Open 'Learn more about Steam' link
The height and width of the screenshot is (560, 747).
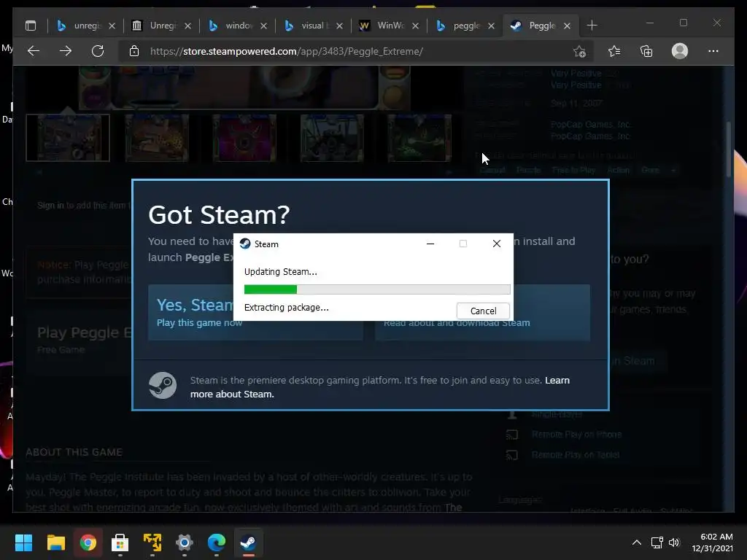coord(379,387)
